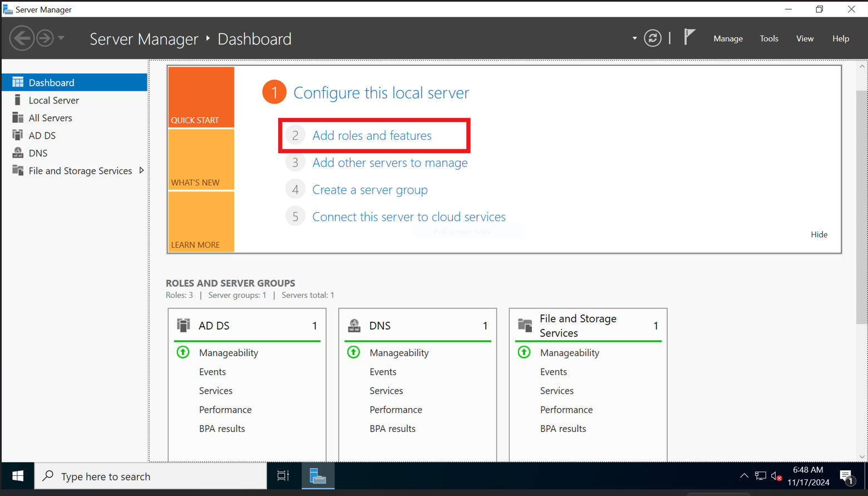Select DNS in the sidebar
The width and height of the screenshot is (868, 496).
[75, 153]
